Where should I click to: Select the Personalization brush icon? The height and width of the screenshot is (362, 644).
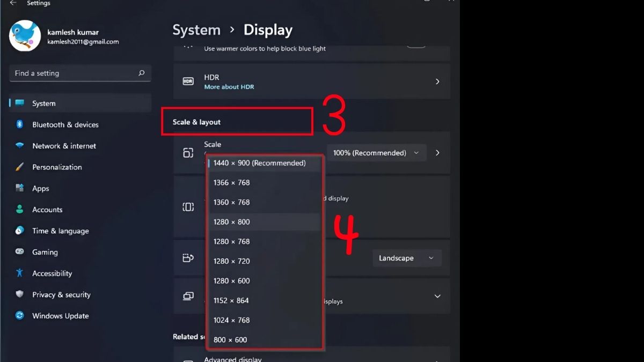click(x=20, y=167)
